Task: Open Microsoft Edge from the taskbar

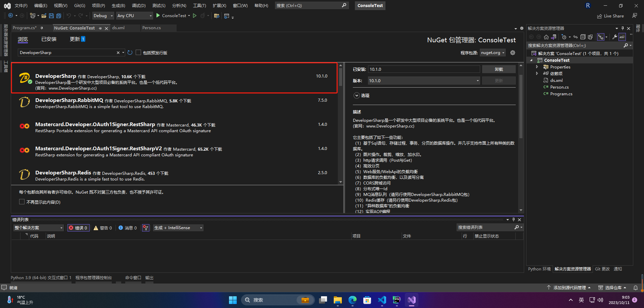Action: coord(353,300)
